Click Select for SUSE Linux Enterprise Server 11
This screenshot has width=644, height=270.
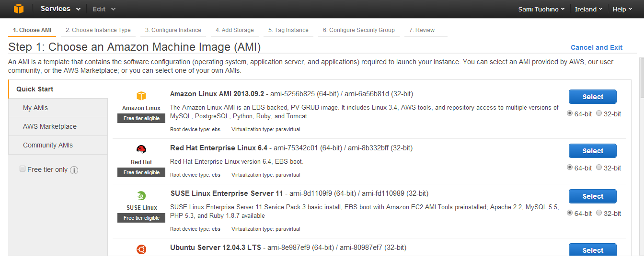[x=593, y=196]
